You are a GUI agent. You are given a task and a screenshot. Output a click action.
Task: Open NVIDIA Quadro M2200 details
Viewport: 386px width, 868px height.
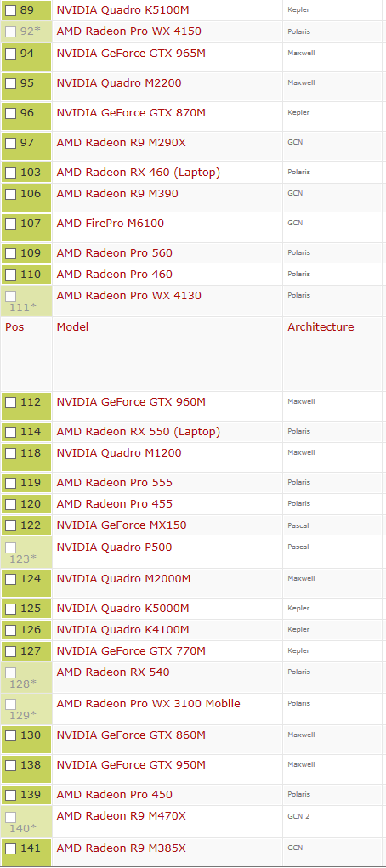click(119, 83)
